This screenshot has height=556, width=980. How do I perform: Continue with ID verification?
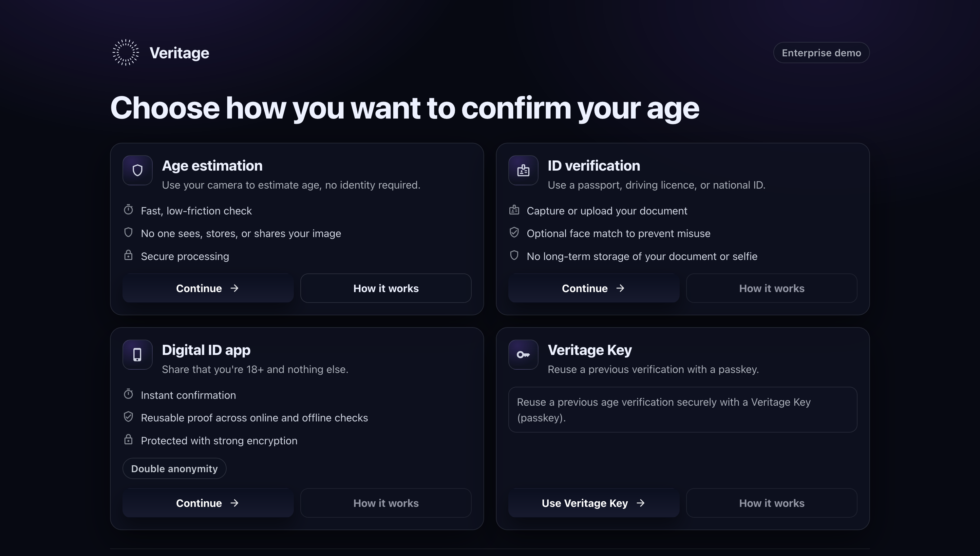[594, 288]
